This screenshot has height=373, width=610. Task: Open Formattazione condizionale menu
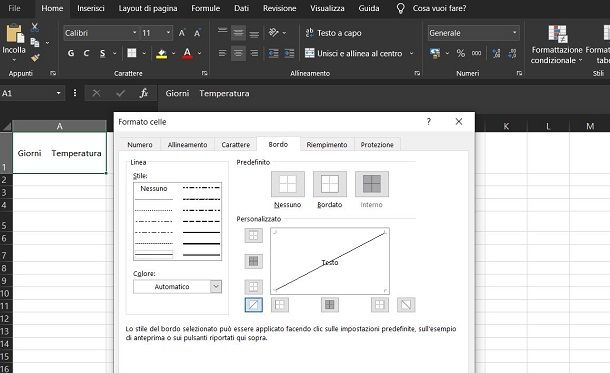[x=557, y=44]
